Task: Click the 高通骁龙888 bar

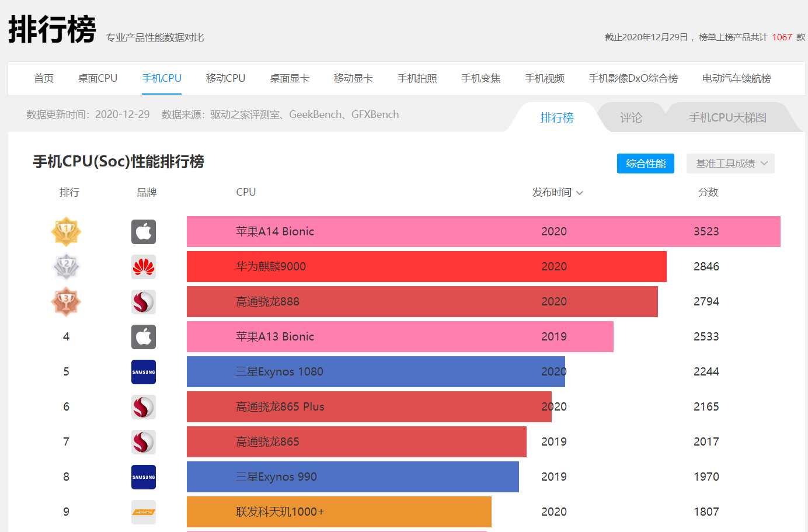Action: pos(422,302)
